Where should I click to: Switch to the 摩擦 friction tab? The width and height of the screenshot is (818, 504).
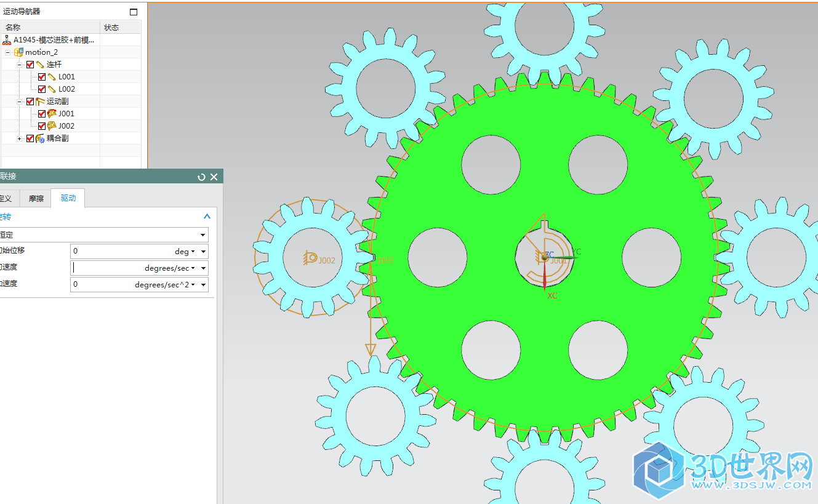click(x=36, y=198)
